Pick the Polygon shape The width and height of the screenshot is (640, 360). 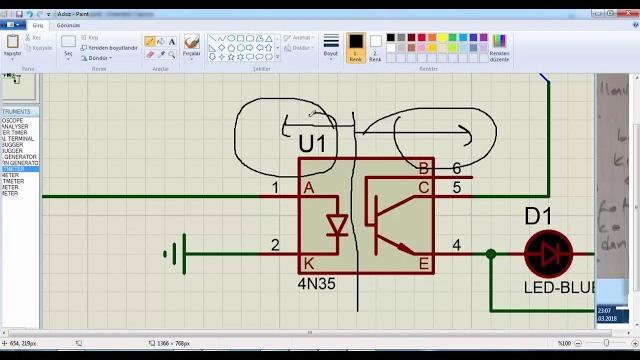[260, 38]
